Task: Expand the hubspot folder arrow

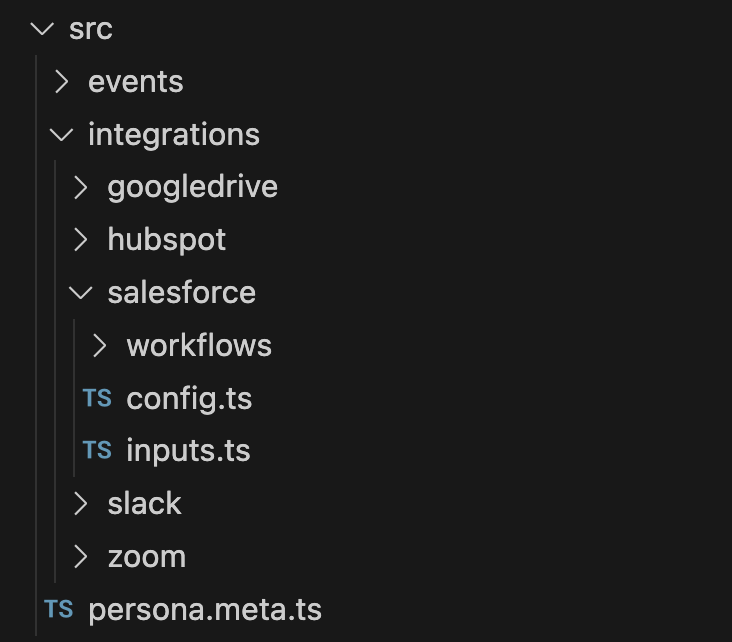Action: pyautogui.click(x=81, y=240)
